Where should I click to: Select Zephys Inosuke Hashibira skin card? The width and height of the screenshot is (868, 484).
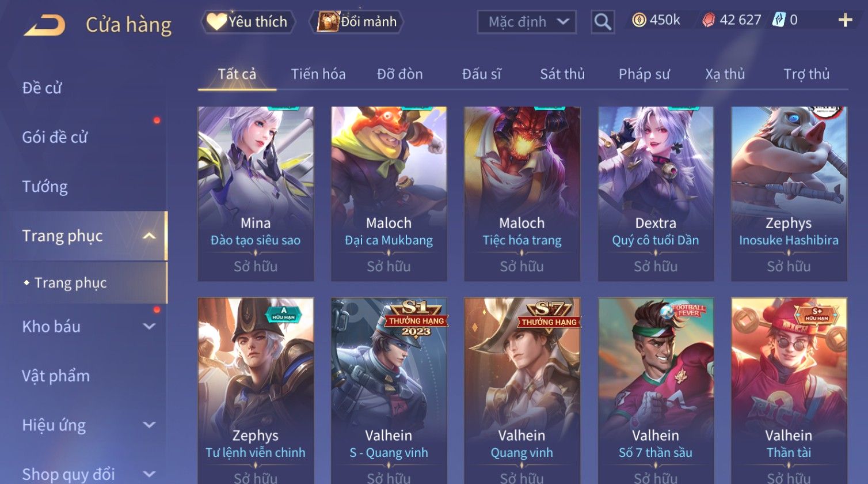pos(789,194)
